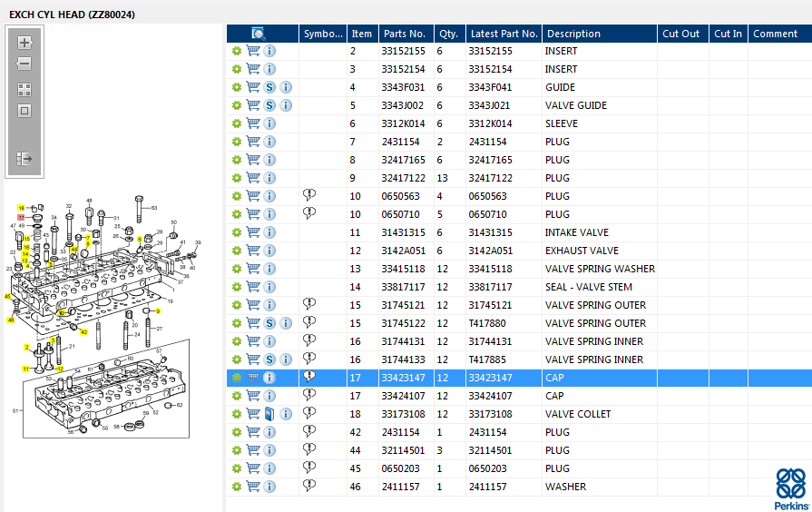Zoom in on the diagram with plus button
This screenshot has height=512, width=812.
click(x=24, y=43)
